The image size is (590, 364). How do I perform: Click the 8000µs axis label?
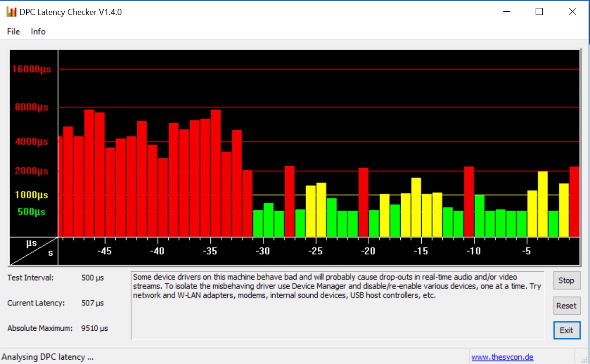tap(31, 107)
